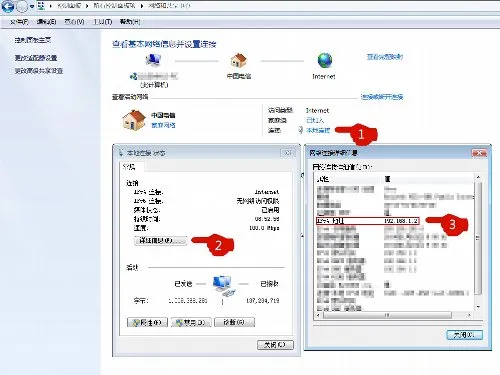
Task: Click the two-computers activity icon in status dialog
Action: pyautogui.click(x=223, y=285)
